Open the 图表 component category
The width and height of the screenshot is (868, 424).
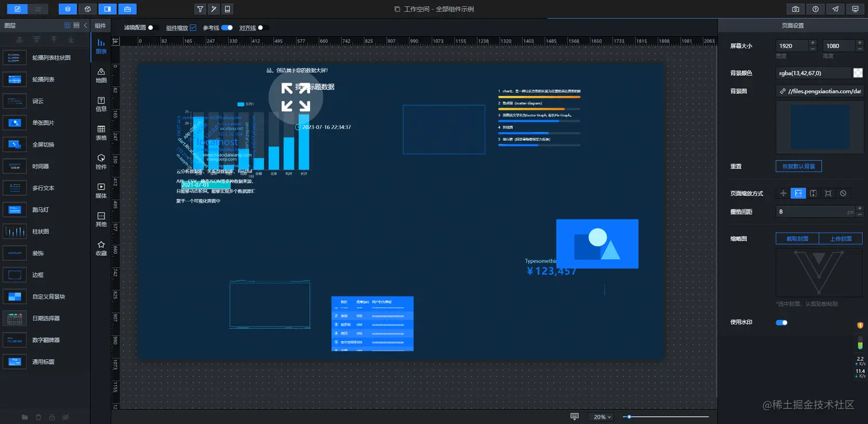(x=101, y=46)
